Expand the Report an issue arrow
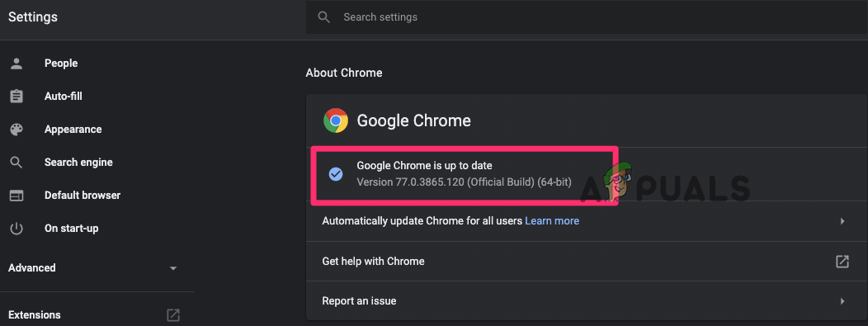The image size is (868, 326). pos(842,301)
